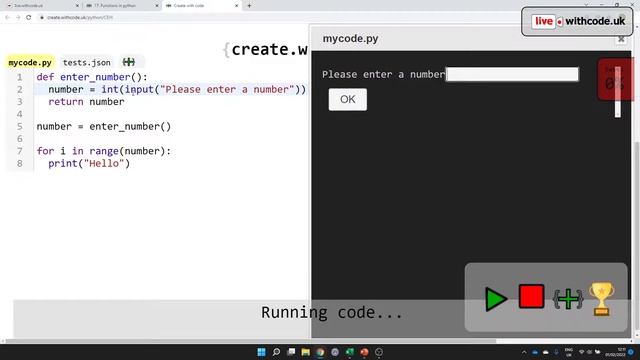Viewport: 640px width, 360px height.
Task: Switch to the tests.json file tab
Action: 87,62
